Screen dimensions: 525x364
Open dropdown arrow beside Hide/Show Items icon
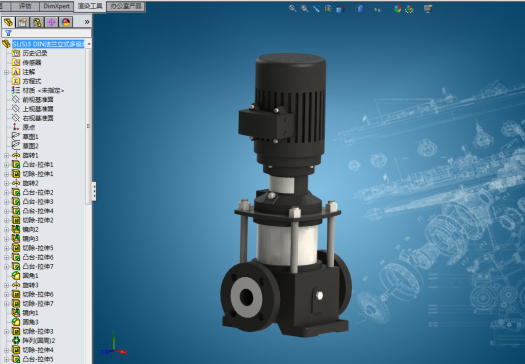[x=387, y=9]
